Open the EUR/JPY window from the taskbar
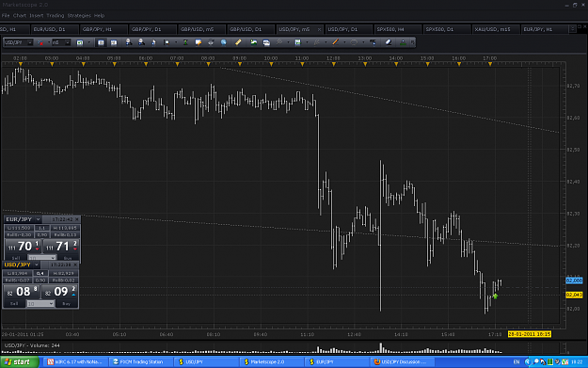This screenshot has width=588, height=368. click(338, 362)
